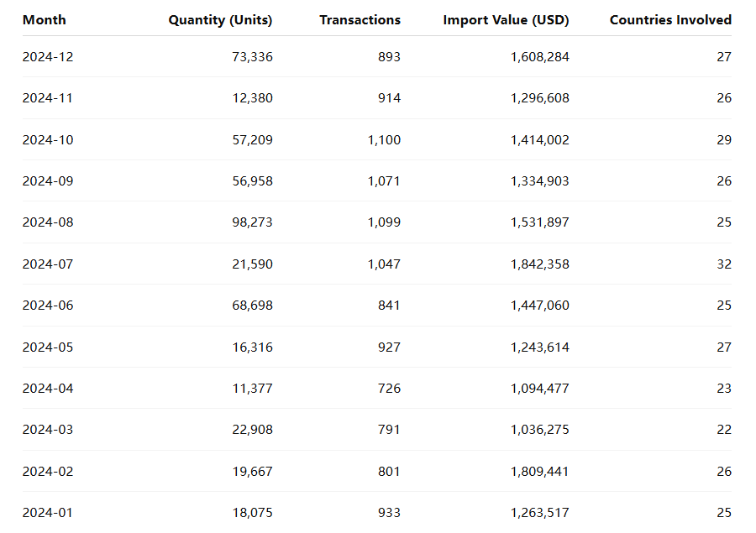The width and height of the screenshot is (756, 533).
Task: Click countries involved value 32
Action: (724, 264)
